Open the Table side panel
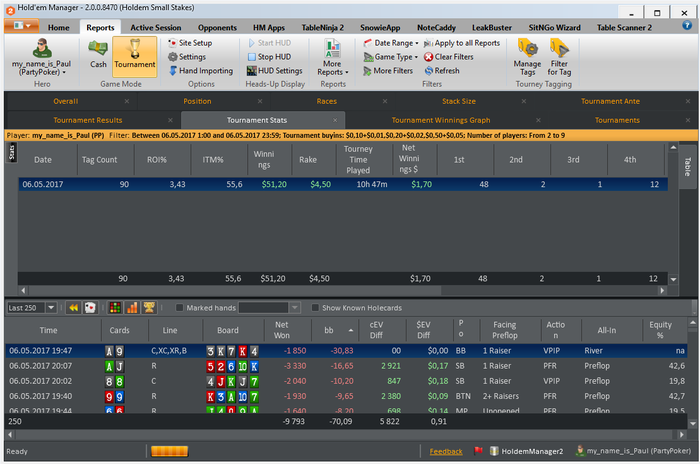700x464 pixels. coord(688,167)
